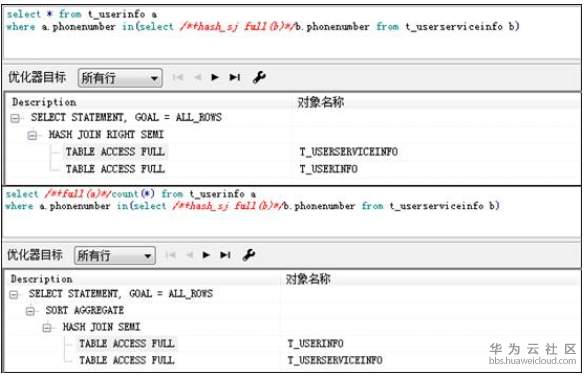
Task: Collapse the HASH JOIN RIGHT SEMI node
Action: coord(32,135)
